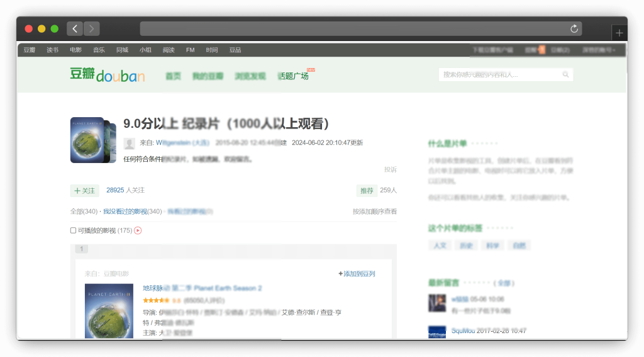Open 读书 in the top navigation

coord(52,50)
